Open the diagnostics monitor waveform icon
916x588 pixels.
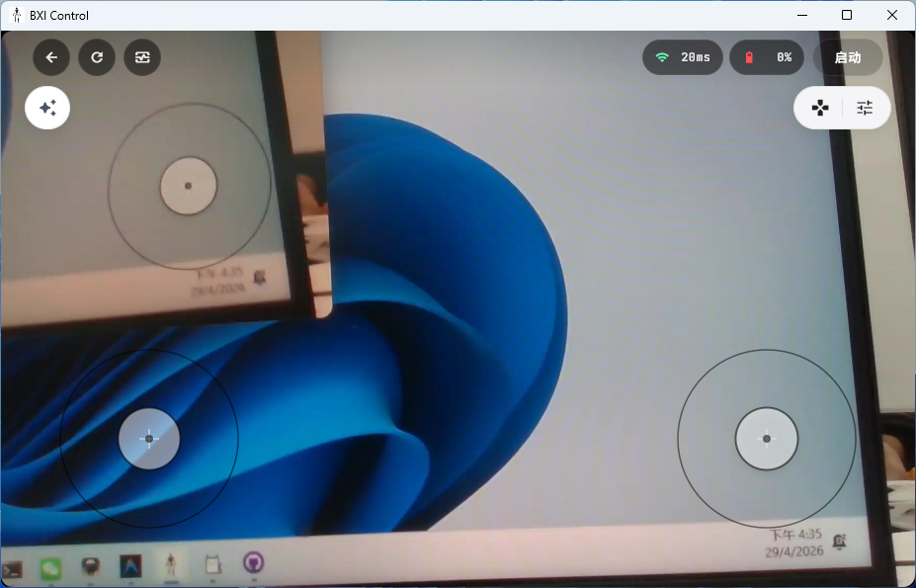coord(142,57)
